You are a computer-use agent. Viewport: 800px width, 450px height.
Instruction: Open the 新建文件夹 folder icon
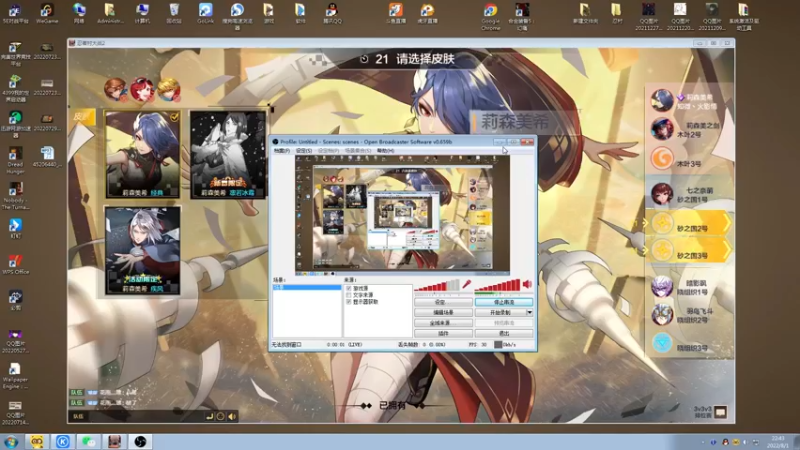pyautogui.click(x=585, y=13)
